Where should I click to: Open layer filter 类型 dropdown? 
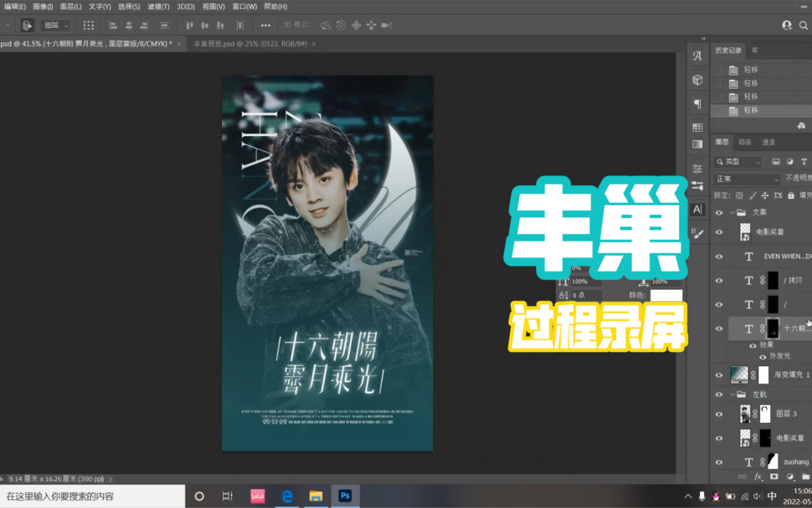pos(738,162)
